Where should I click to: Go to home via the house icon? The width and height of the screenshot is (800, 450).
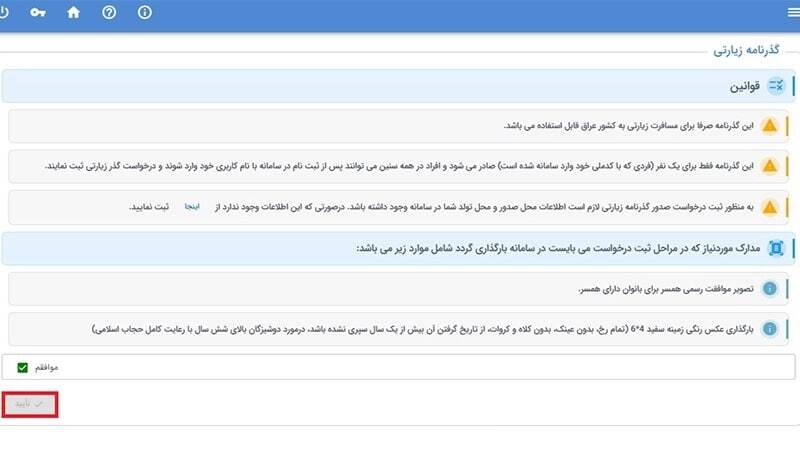click(x=73, y=13)
